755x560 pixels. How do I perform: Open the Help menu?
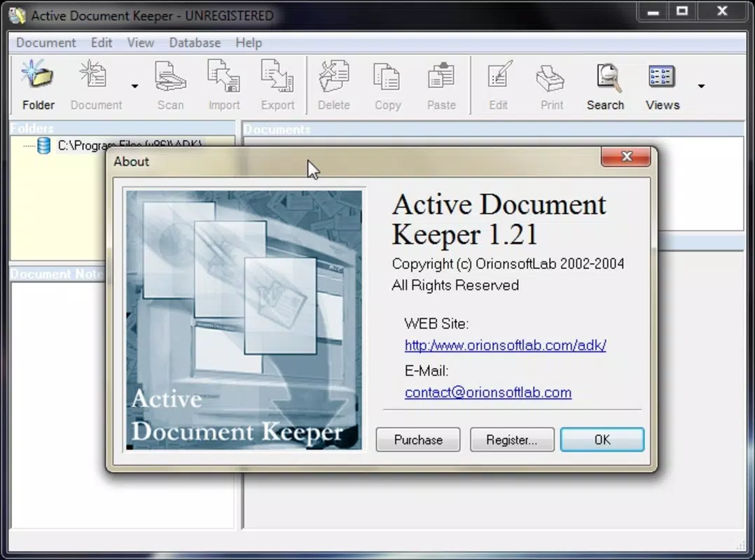tap(249, 43)
